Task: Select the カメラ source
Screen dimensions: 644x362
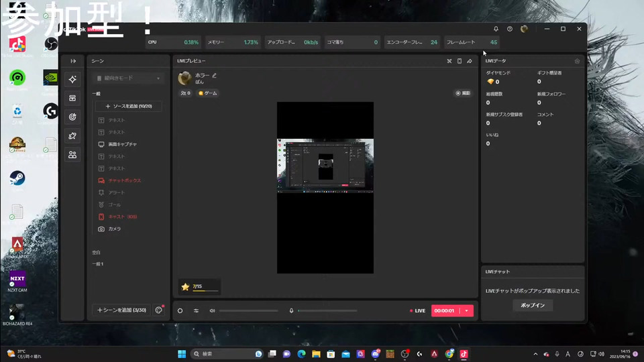Action: tap(115, 229)
